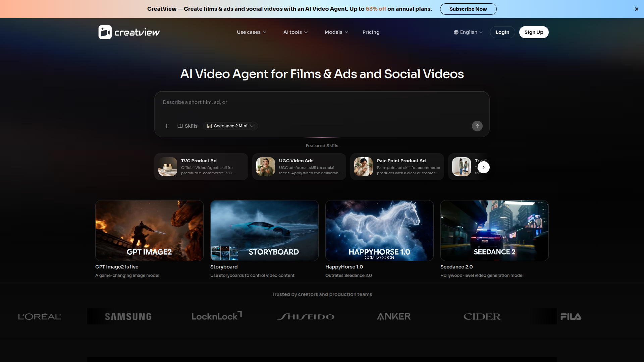Open the Seedance 2 card image
Viewport: 644px width, 362px height.
(x=494, y=231)
